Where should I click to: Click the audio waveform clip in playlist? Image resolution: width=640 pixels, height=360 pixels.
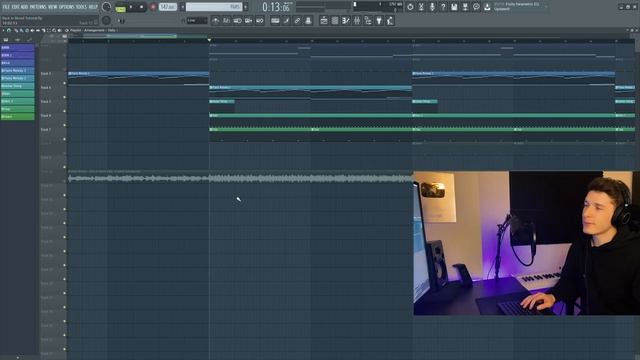pyautogui.click(x=240, y=178)
